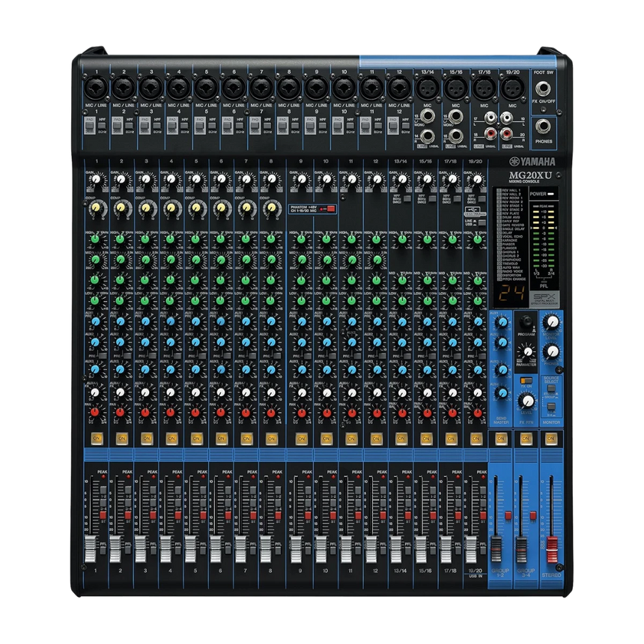Click the channel 16 R line input jack
This screenshot has width=644, height=644.
[x=455, y=135]
